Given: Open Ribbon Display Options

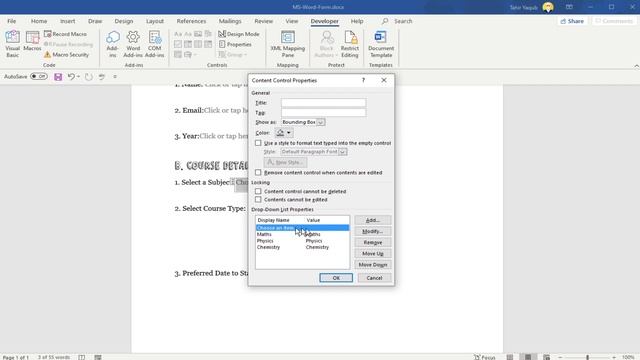Looking at the screenshot, I should pyautogui.click(x=569, y=7).
